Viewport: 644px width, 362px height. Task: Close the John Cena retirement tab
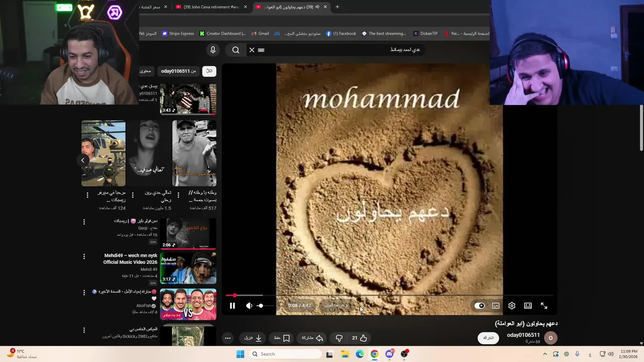(246, 7)
